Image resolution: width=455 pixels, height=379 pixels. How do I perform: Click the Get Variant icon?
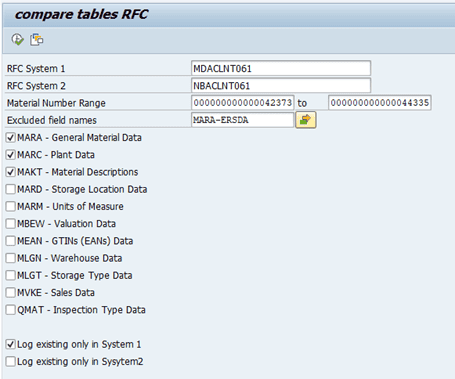point(37,40)
